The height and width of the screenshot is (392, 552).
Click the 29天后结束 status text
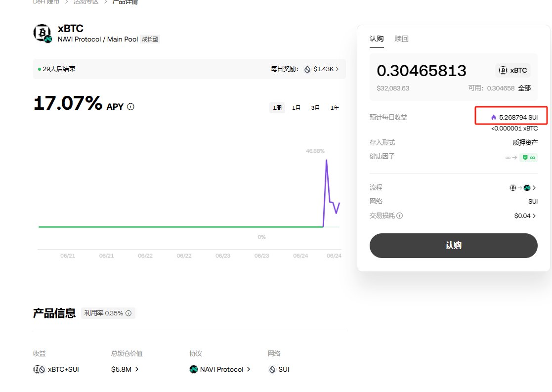[59, 69]
